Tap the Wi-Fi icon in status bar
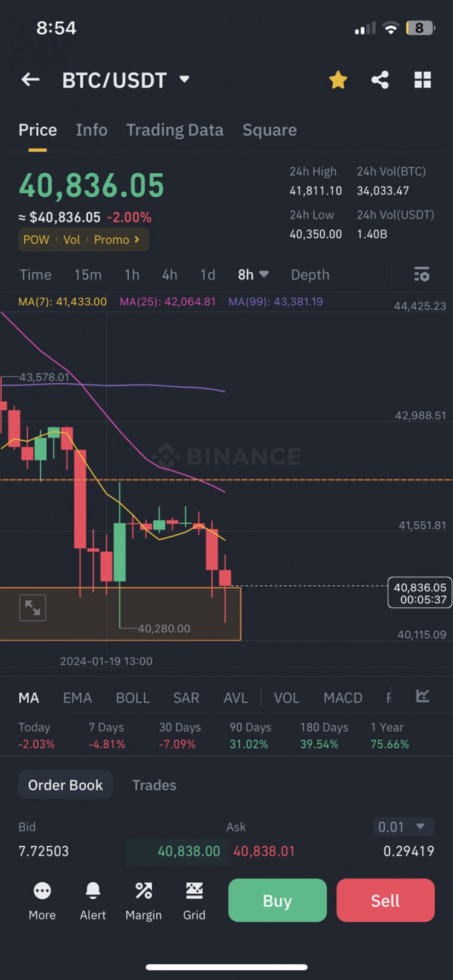Screen dimensions: 453x980 coord(391,28)
